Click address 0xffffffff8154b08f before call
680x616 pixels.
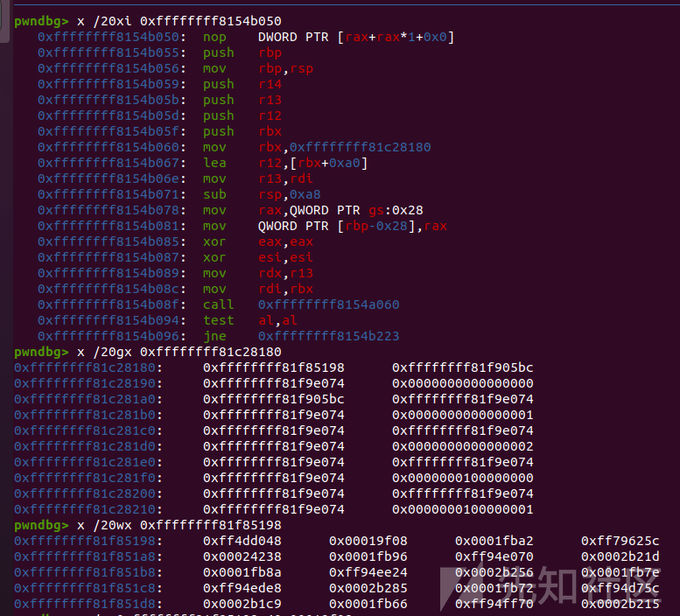112,304
